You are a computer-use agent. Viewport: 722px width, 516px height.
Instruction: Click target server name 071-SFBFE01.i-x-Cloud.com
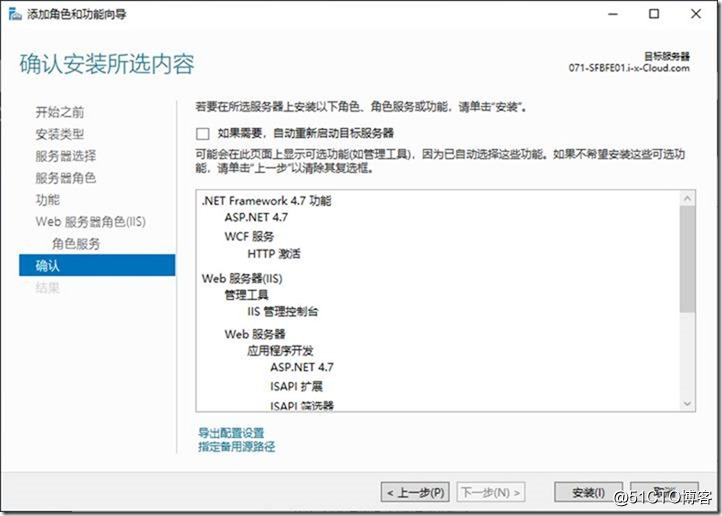pyautogui.click(x=629, y=68)
